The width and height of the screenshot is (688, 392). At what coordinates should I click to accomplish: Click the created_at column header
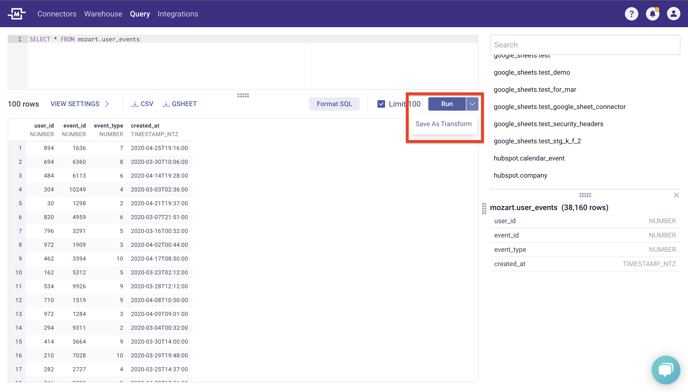click(x=145, y=126)
